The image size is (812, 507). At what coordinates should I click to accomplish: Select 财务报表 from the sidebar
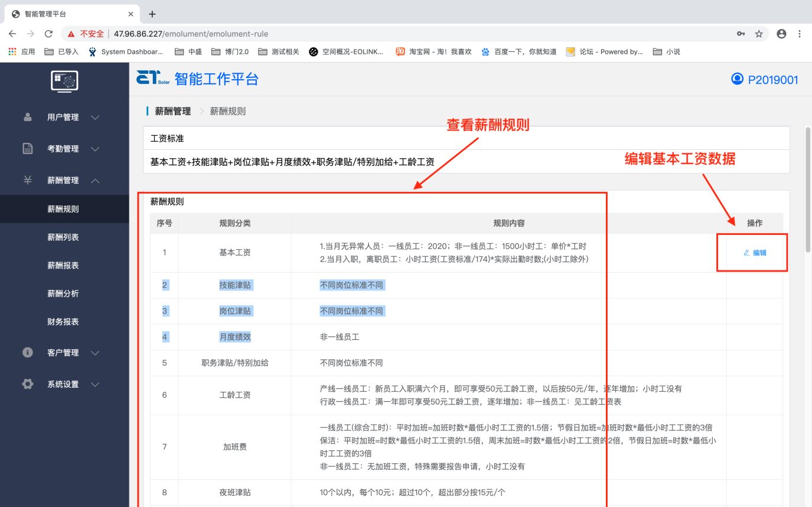tap(63, 322)
